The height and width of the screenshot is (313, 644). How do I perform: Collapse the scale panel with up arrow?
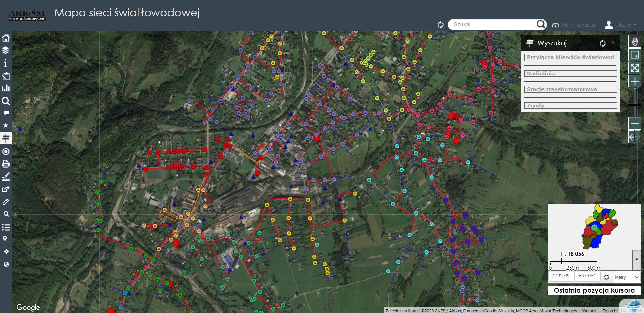(636, 259)
